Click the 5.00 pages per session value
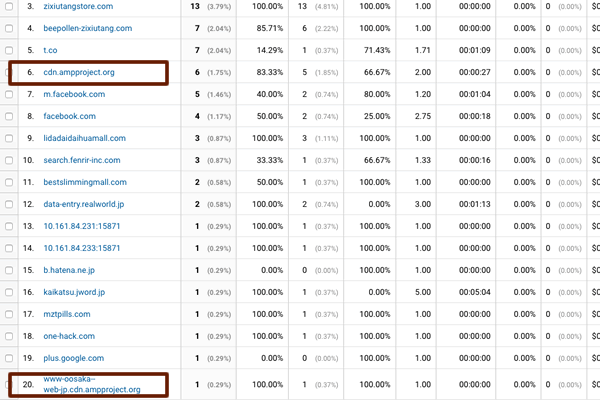 pos(423,292)
